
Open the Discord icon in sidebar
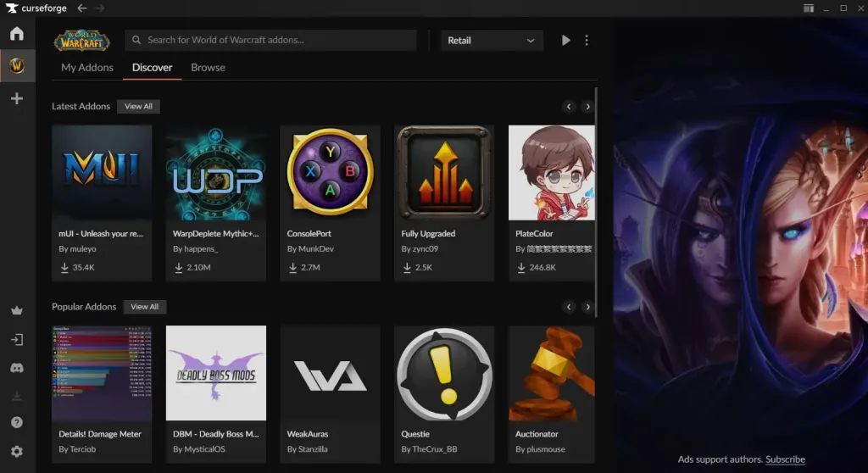[17, 368]
